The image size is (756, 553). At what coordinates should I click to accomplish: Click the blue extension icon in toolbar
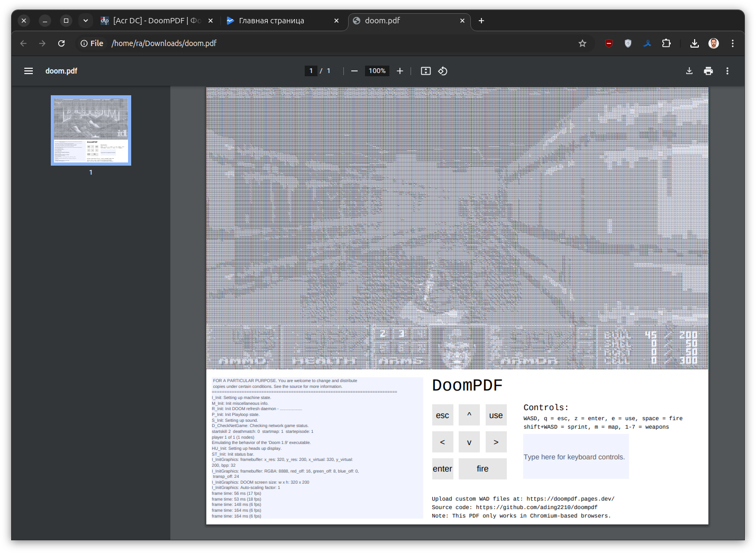tap(647, 43)
